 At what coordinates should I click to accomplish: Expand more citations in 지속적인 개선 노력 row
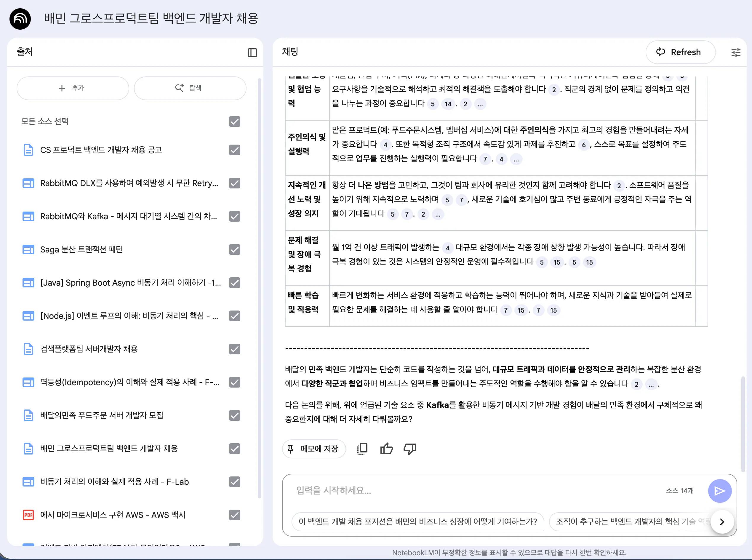[x=438, y=215]
